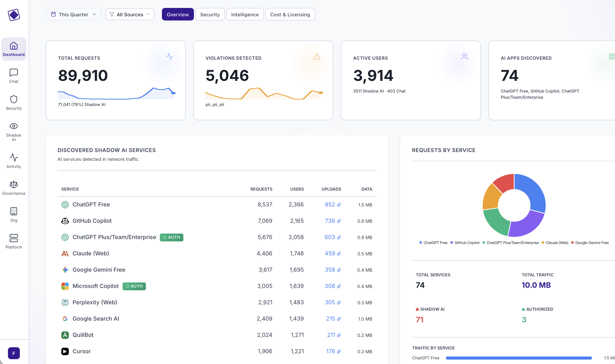Viewport: 615px width, 364px height.
Task: Sort table by DATA column header
Action: (367, 189)
